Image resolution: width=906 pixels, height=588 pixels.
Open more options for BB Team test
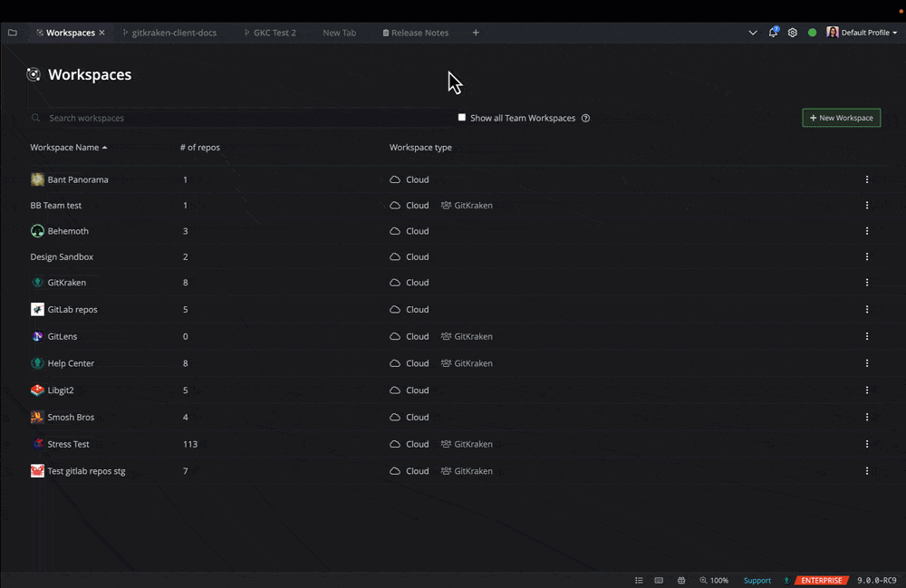[x=867, y=205]
